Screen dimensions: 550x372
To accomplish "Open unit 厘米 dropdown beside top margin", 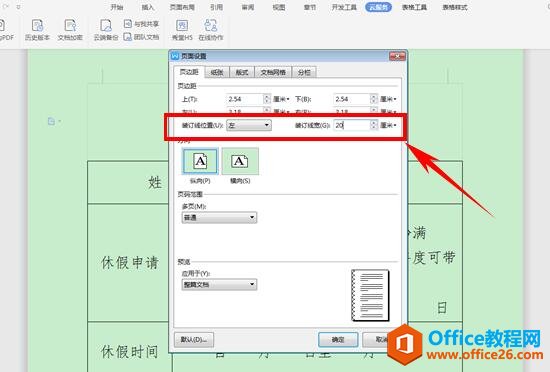I will click(x=282, y=99).
